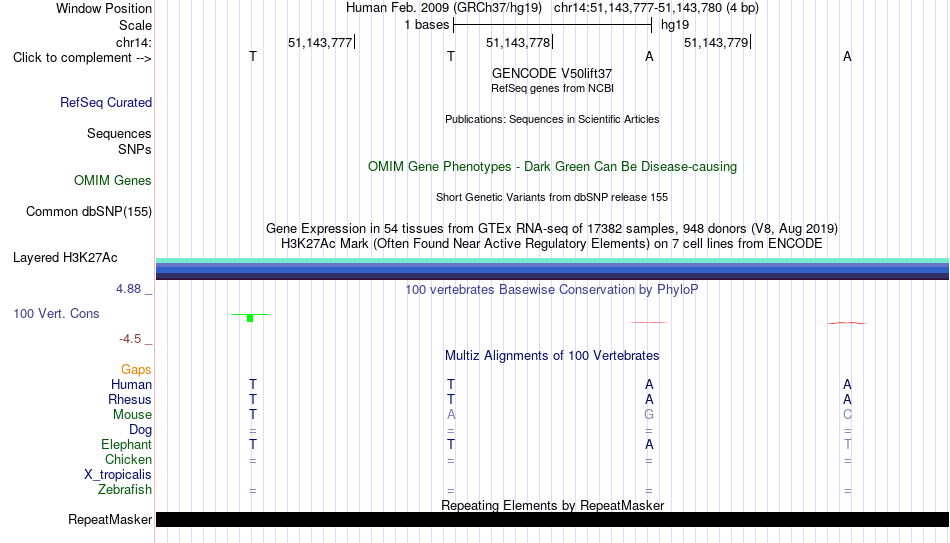Click the GTEx Gene Expression track title

pos(552,228)
